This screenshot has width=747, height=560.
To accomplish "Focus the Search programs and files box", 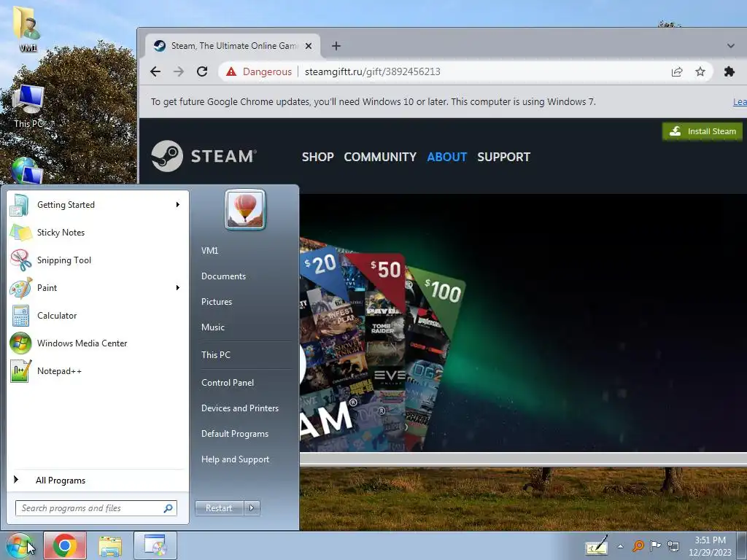I will [96, 508].
